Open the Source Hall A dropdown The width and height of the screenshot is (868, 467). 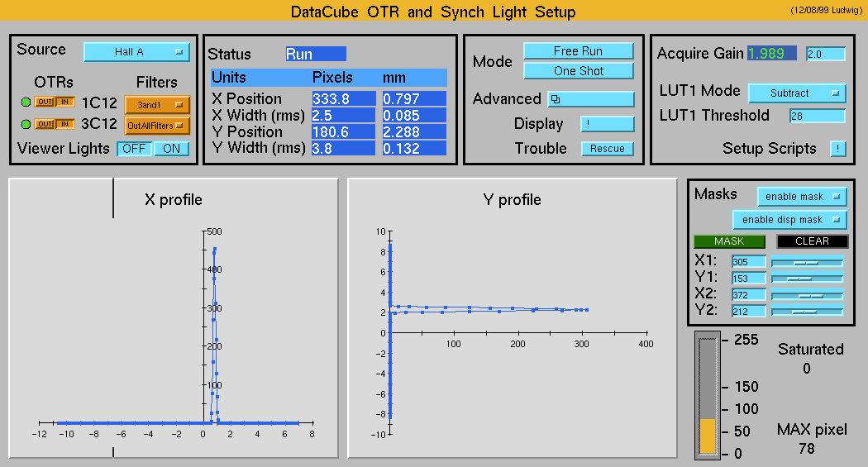(136, 52)
